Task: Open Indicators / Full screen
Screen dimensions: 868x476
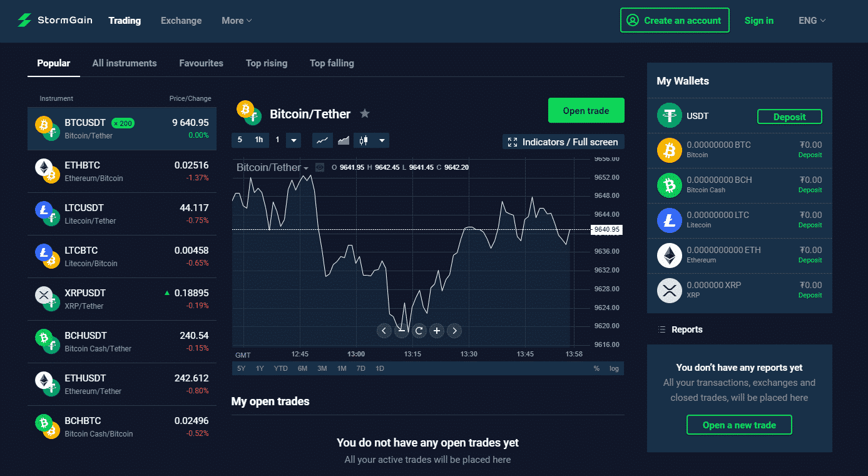Action: point(563,142)
